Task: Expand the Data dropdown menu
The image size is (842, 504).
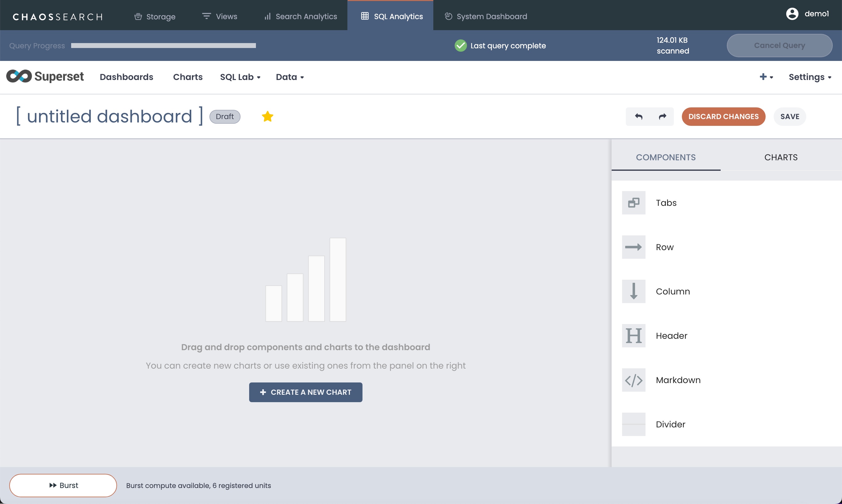Action: point(289,77)
